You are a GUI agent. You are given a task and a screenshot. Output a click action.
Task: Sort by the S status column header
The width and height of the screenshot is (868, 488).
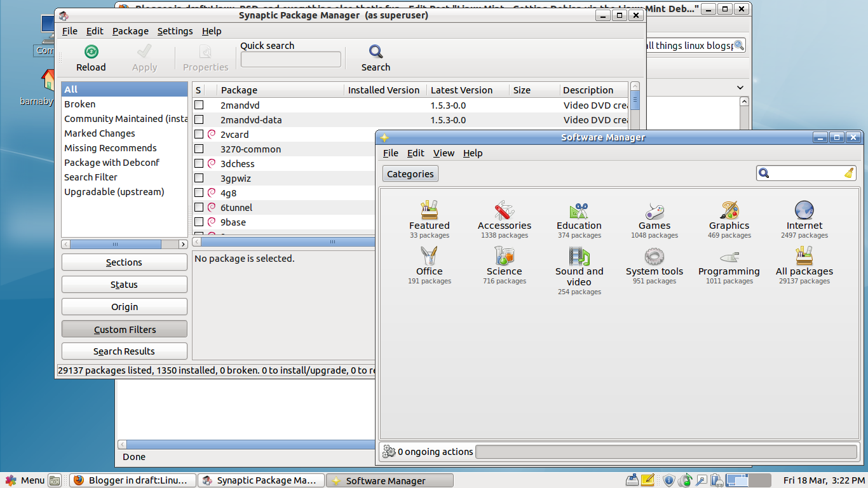(198, 90)
